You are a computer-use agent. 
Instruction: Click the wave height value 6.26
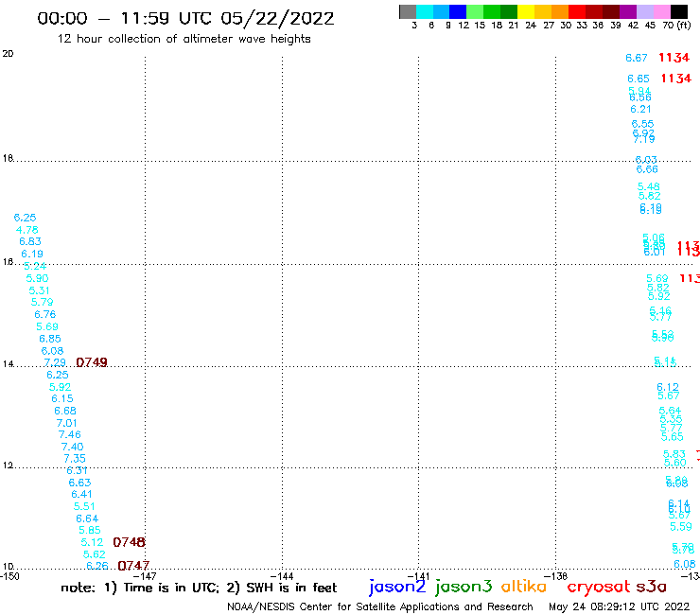pos(97,566)
